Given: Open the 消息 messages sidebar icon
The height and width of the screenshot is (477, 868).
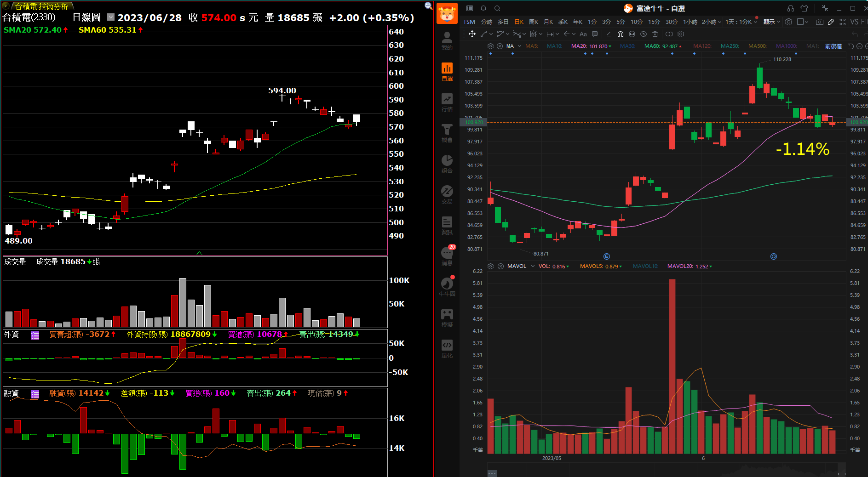Looking at the screenshot, I should (x=447, y=256).
